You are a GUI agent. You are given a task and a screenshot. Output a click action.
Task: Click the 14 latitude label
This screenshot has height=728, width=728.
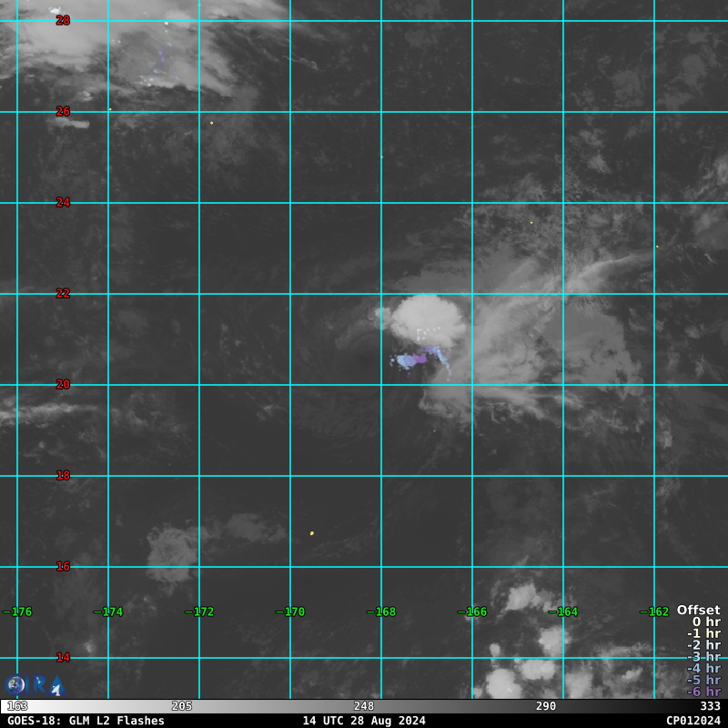[x=63, y=657]
